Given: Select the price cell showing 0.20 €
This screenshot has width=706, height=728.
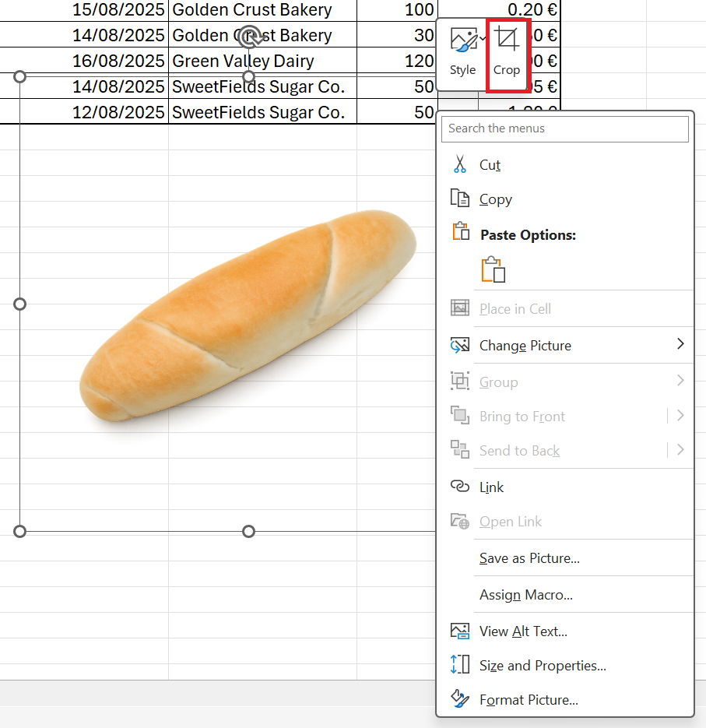Looking at the screenshot, I should coord(500,9).
